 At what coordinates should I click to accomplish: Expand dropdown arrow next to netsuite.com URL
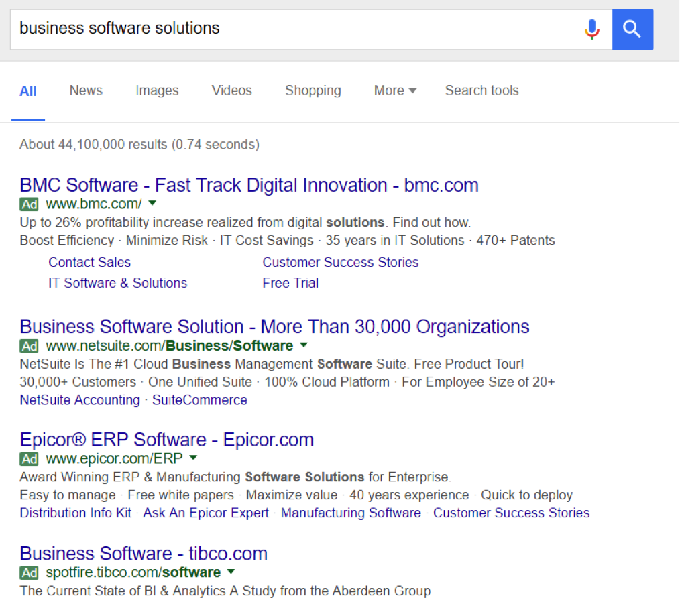pyautogui.click(x=304, y=345)
